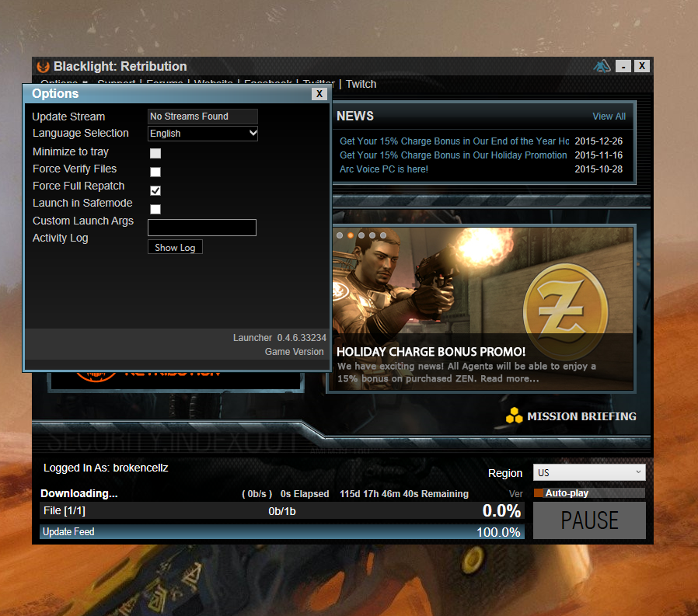Open the Language Selection dropdown
The height and width of the screenshot is (616, 698).
click(x=203, y=134)
